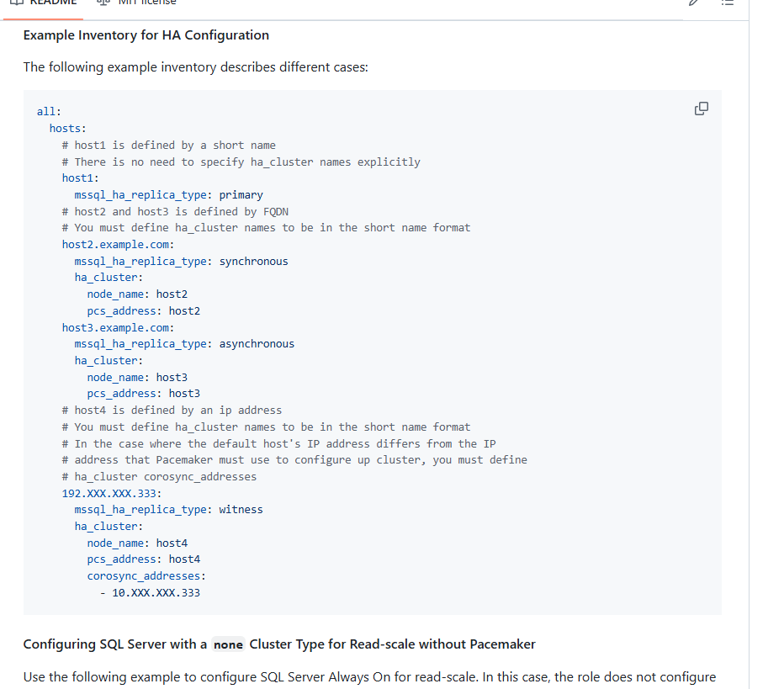Click the 'witness' replica type value
The width and height of the screenshot is (784, 689).
click(x=241, y=510)
